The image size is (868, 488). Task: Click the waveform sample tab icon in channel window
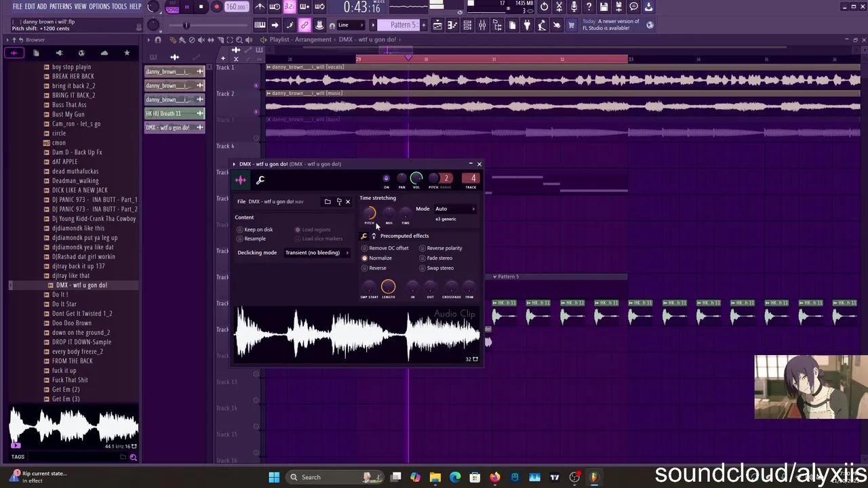click(241, 180)
